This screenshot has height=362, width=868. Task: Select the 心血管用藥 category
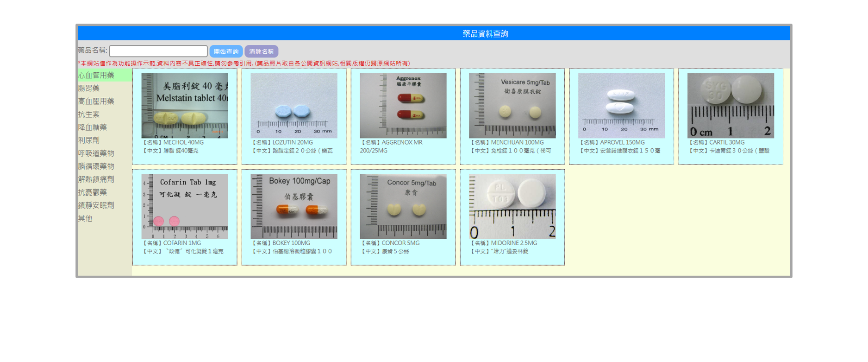(x=105, y=75)
